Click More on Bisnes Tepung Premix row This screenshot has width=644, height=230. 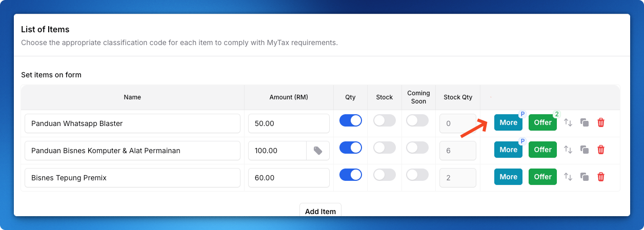[508, 177]
